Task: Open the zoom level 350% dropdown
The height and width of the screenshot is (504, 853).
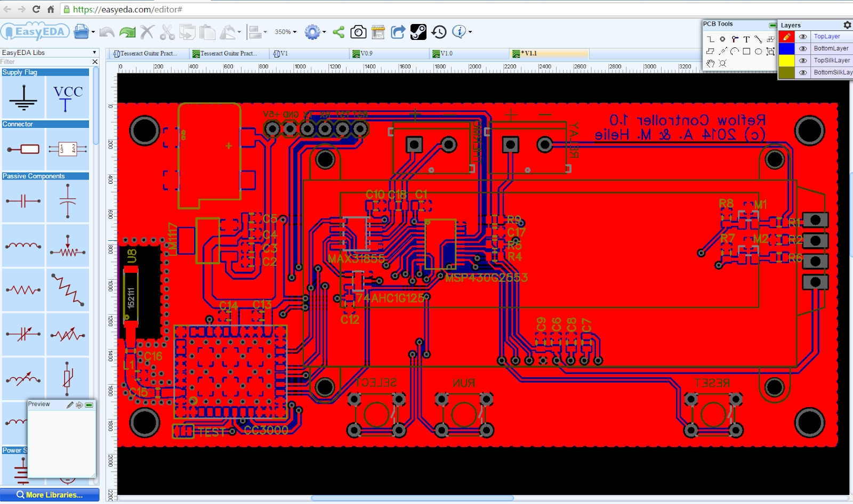Action: 285,32
